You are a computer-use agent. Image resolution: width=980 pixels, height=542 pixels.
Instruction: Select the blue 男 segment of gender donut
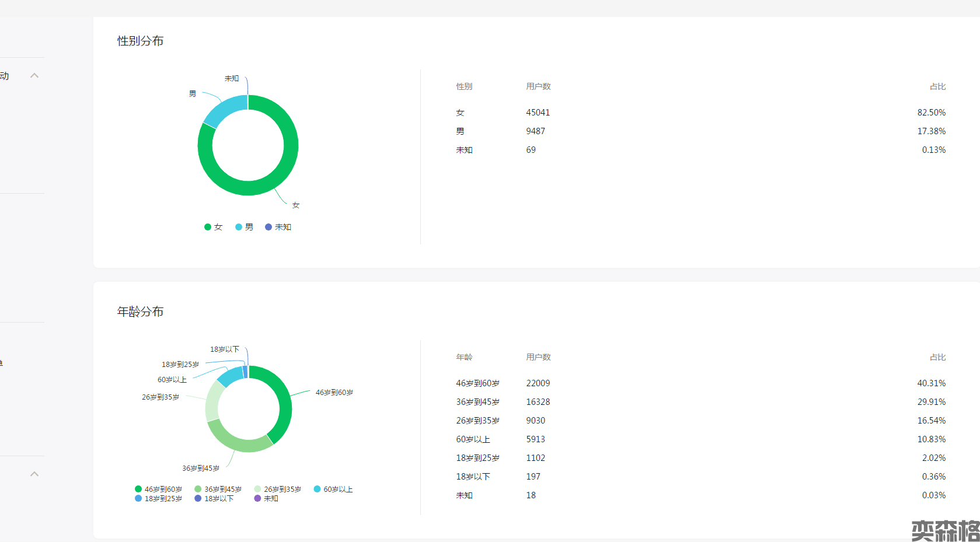[223, 111]
